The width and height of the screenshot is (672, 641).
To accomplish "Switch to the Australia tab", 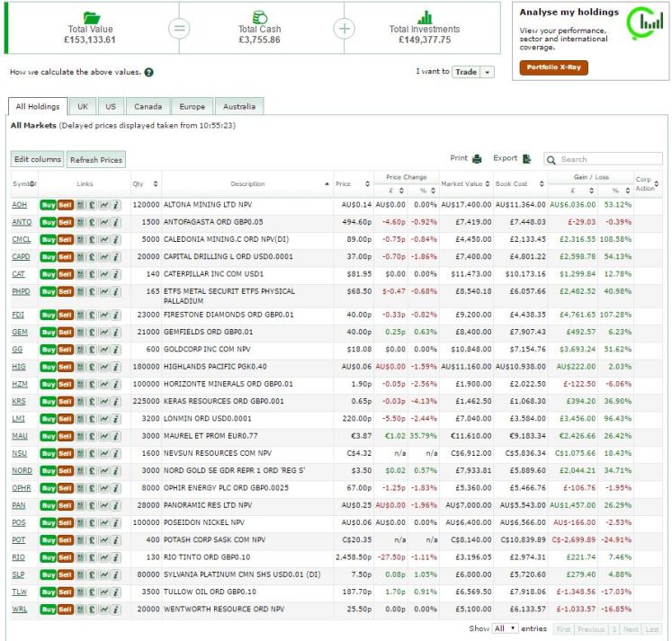I will click(238, 106).
